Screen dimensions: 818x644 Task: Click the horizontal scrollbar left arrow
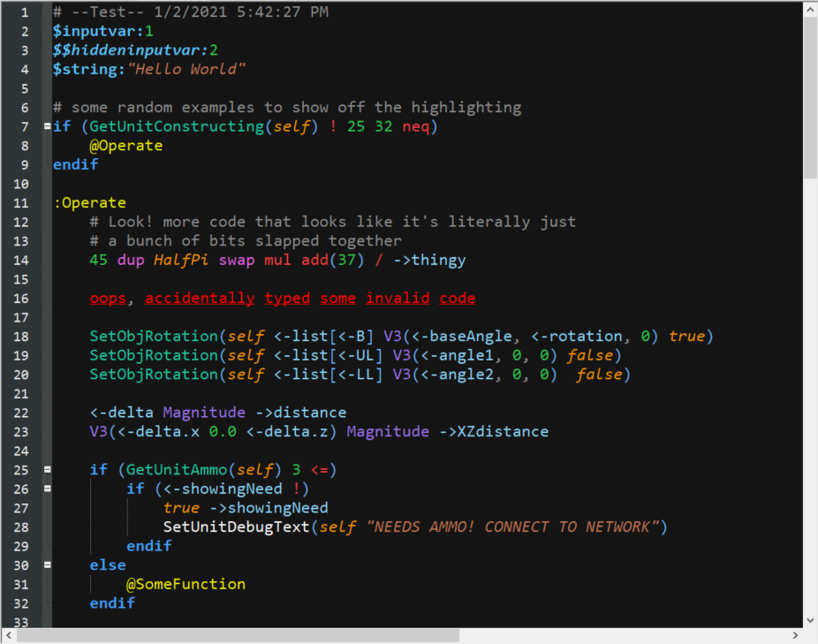pyautogui.click(x=8, y=635)
